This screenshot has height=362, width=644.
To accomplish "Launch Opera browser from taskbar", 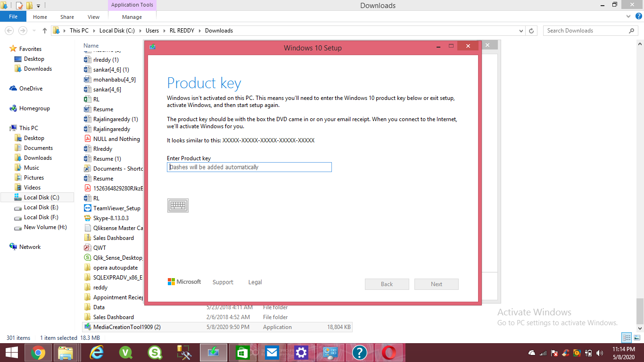I will click(x=389, y=353).
